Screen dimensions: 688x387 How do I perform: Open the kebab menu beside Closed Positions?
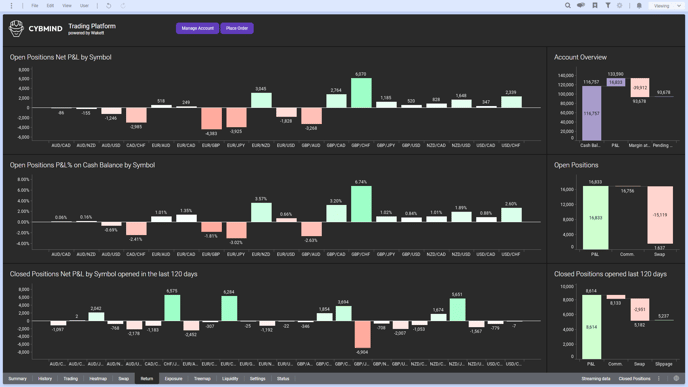659,379
